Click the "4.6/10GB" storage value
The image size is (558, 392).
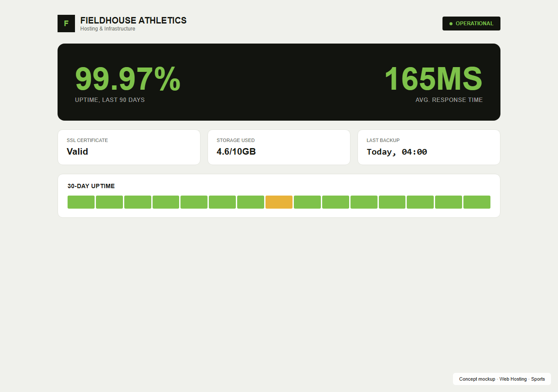click(236, 152)
